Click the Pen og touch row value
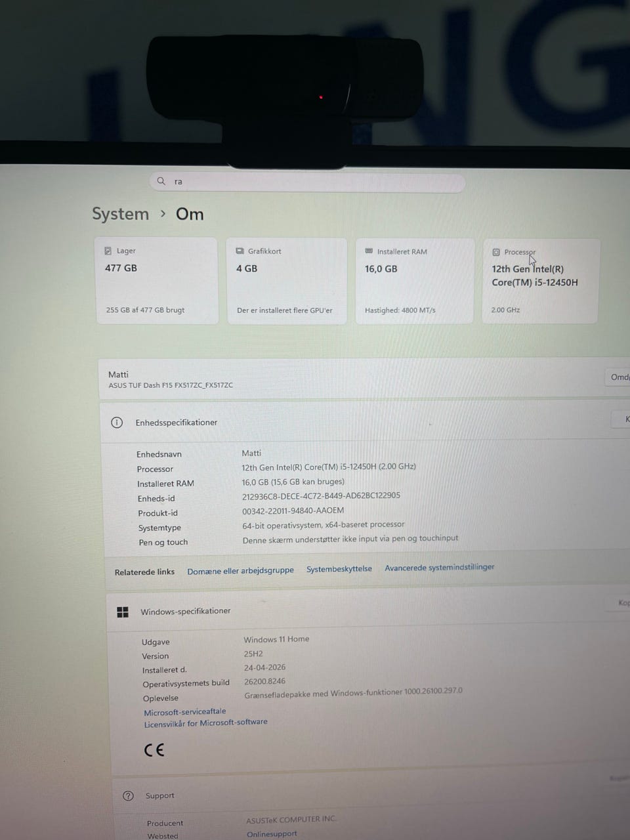630x840 pixels. (x=350, y=539)
